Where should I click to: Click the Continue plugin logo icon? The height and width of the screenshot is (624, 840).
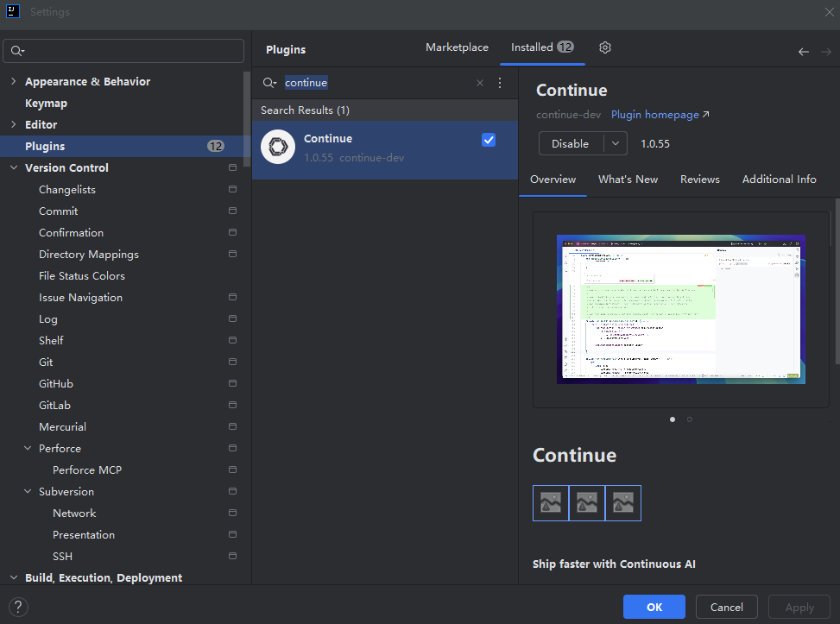coord(278,148)
